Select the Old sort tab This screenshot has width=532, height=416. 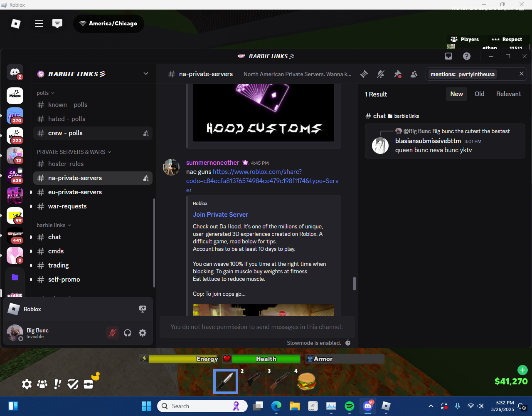tap(480, 94)
